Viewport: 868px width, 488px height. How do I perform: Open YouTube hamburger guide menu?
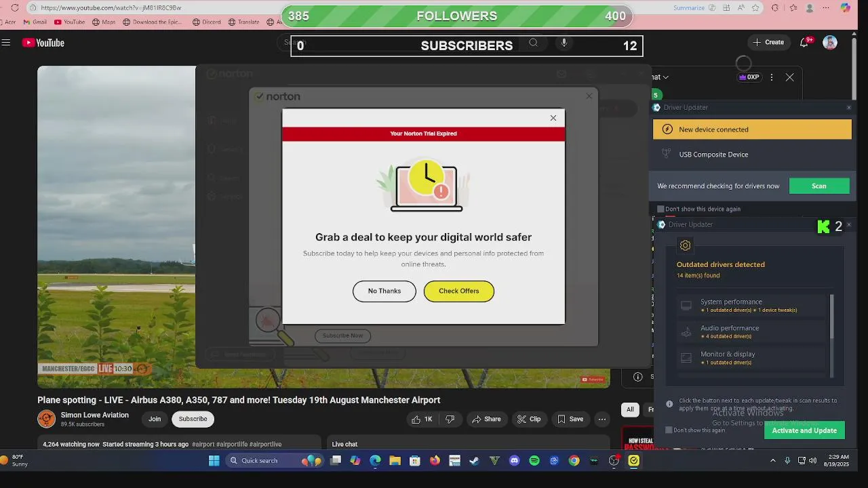(x=6, y=42)
